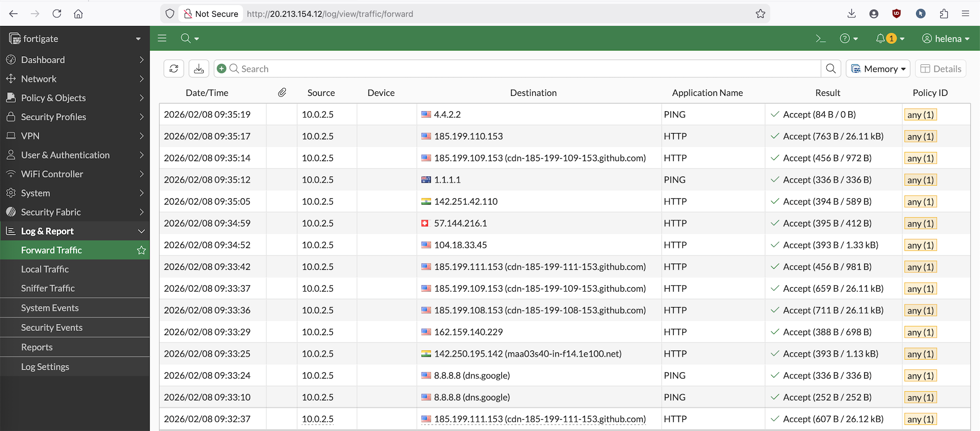Bookmark this page with the star icon
The width and height of the screenshot is (980, 431).
[x=761, y=14]
